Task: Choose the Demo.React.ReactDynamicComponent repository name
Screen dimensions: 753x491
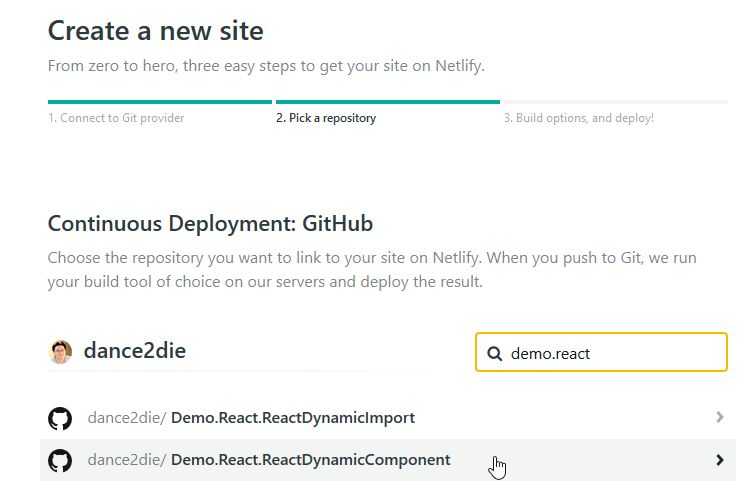Action: tap(310, 460)
